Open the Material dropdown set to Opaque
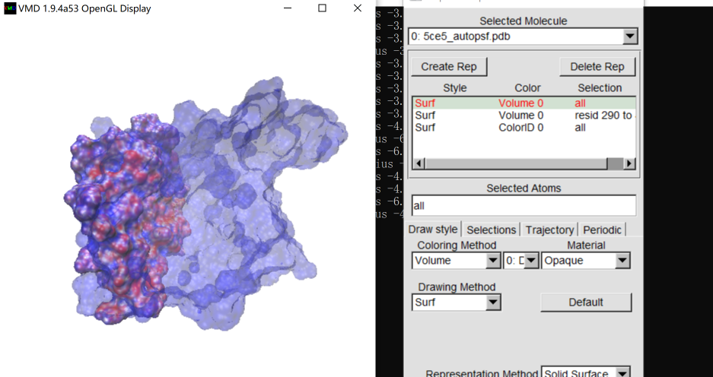The image size is (713, 377). [x=622, y=261]
